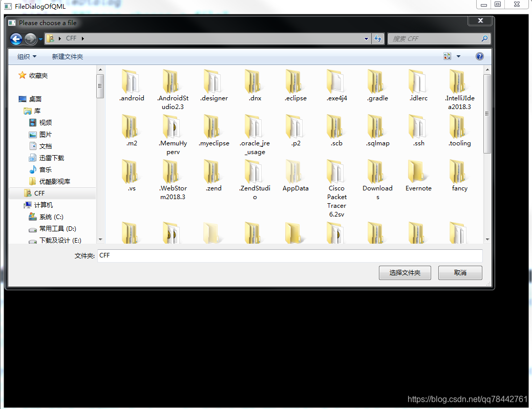The width and height of the screenshot is (532, 409).
Task: Select the .sqlmap folder
Action: 378,131
